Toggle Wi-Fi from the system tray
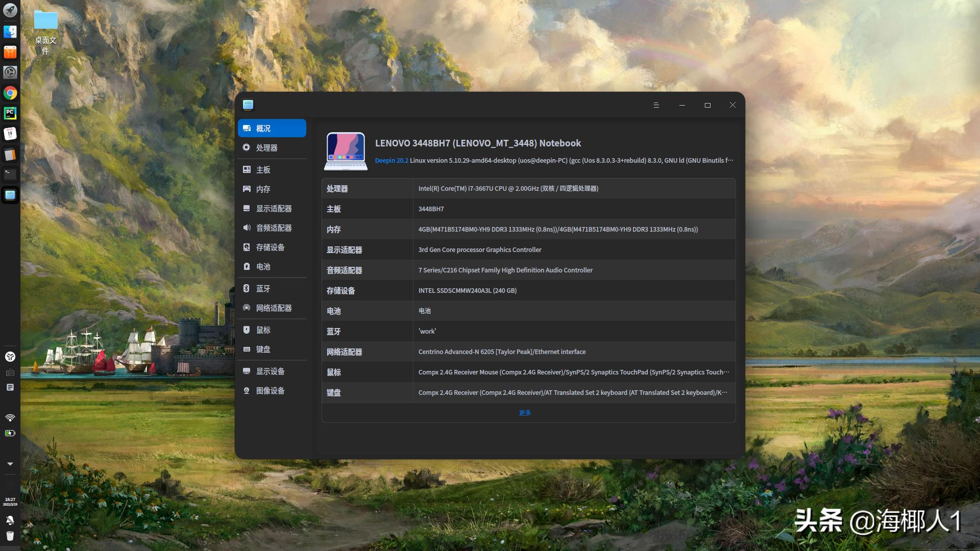 point(10,417)
